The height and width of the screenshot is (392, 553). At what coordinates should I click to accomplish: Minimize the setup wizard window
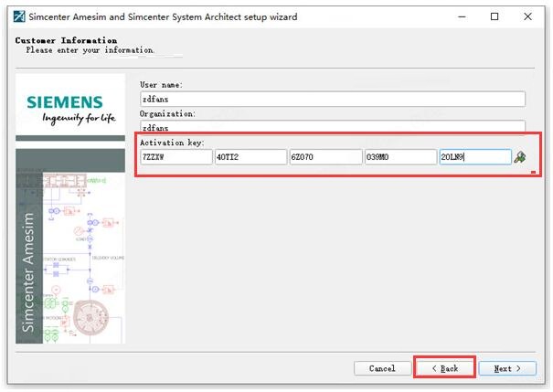462,16
